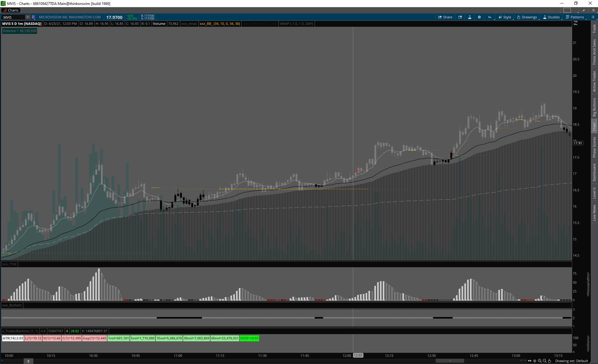This screenshot has width=598, height=364.
Task: Click the Edit studies flask icon
Action: (x=470, y=17)
